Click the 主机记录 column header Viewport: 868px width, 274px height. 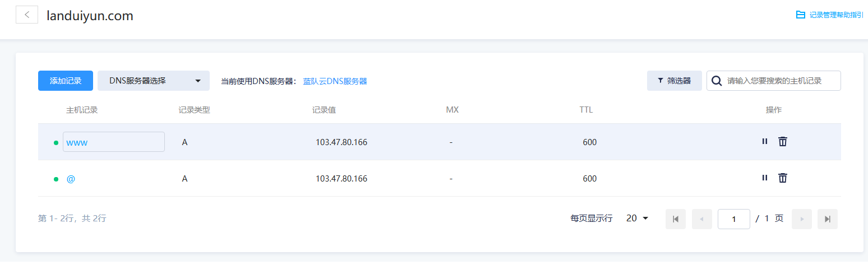pos(82,110)
